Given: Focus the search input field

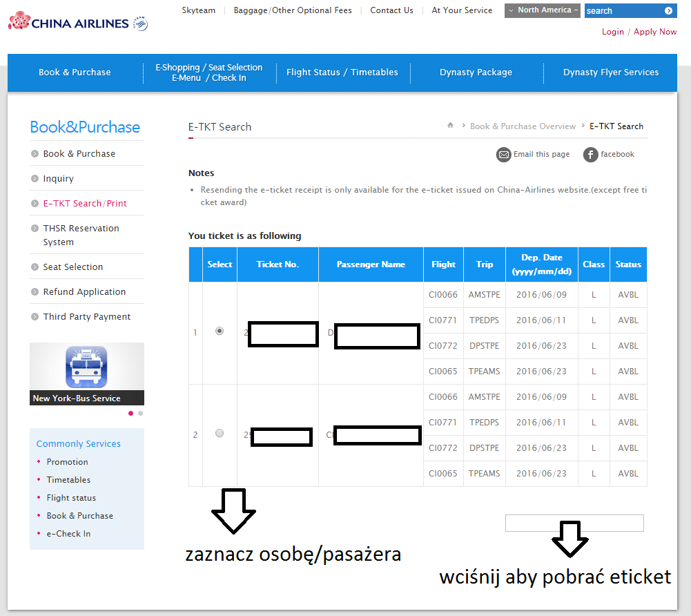Looking at the screenshot, I should pos(624,10).
